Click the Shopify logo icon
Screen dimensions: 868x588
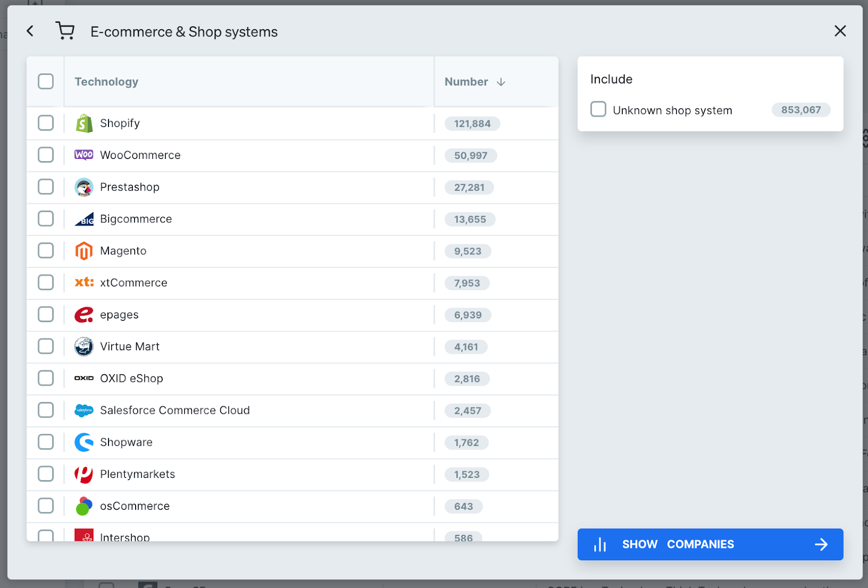[84, 123]
